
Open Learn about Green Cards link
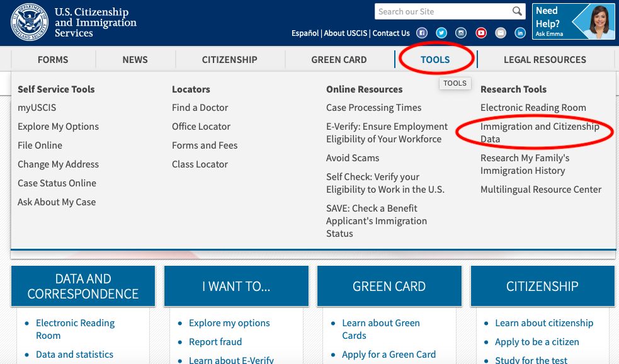coord(380,329)
